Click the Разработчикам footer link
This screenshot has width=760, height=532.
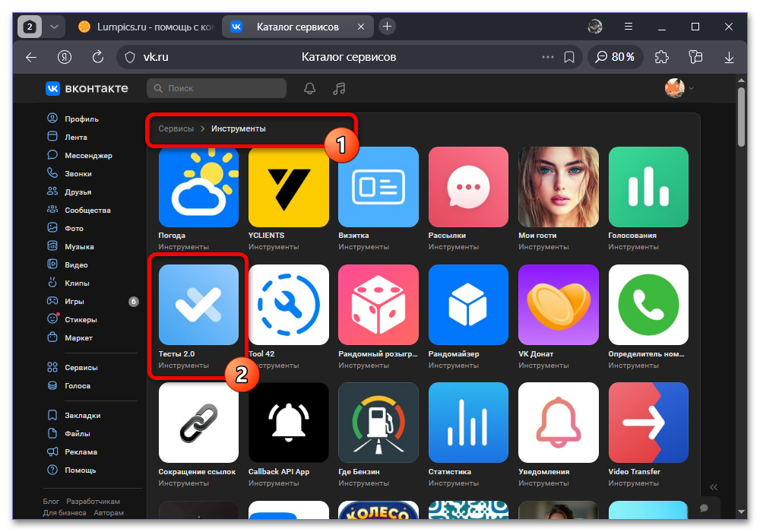coord(93,501)
